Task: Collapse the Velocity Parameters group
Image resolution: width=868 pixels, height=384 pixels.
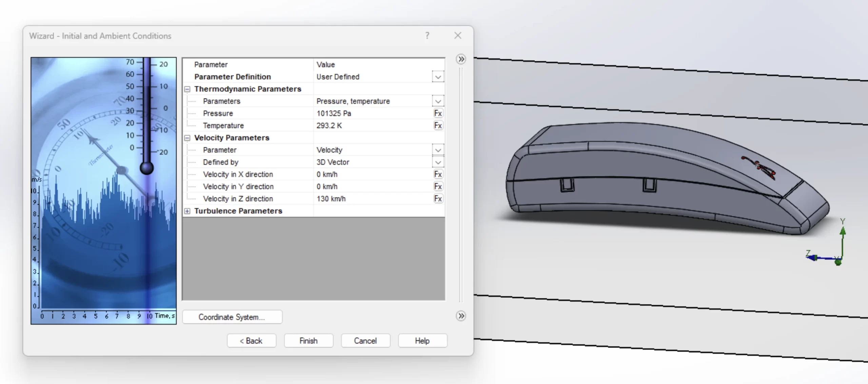Action: coord(187,138)
